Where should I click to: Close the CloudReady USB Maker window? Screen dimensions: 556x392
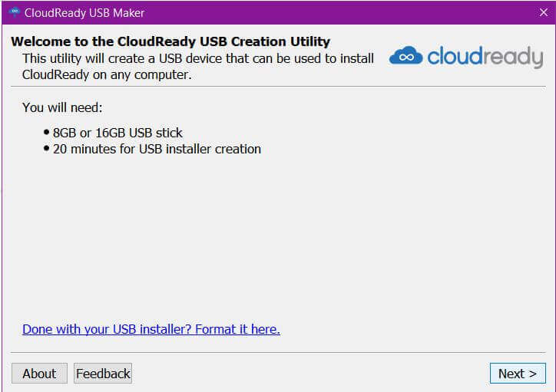tap(543, 13)
